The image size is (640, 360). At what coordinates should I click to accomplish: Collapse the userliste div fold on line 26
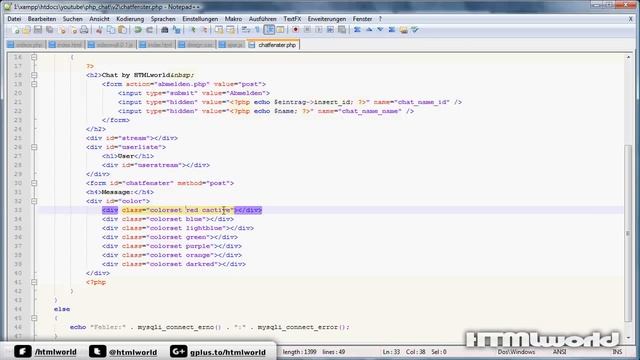[x=34, y=147]
